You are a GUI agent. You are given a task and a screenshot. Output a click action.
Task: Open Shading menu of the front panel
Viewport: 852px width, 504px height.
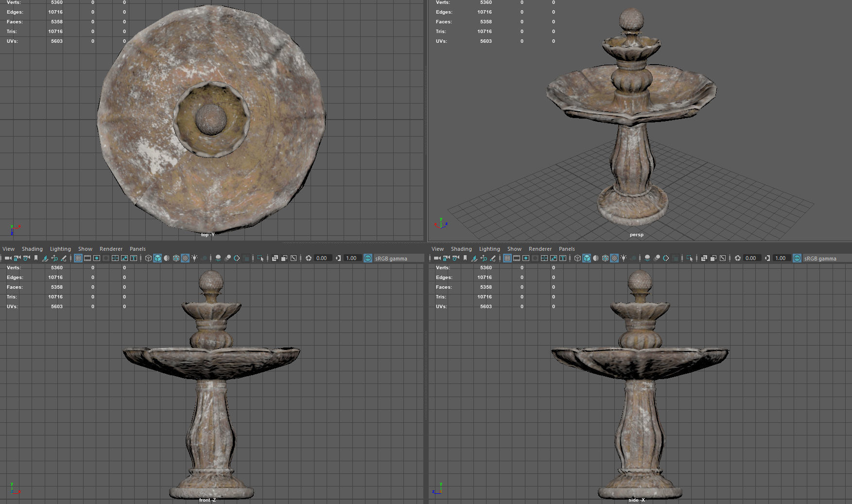click(32, 249)
